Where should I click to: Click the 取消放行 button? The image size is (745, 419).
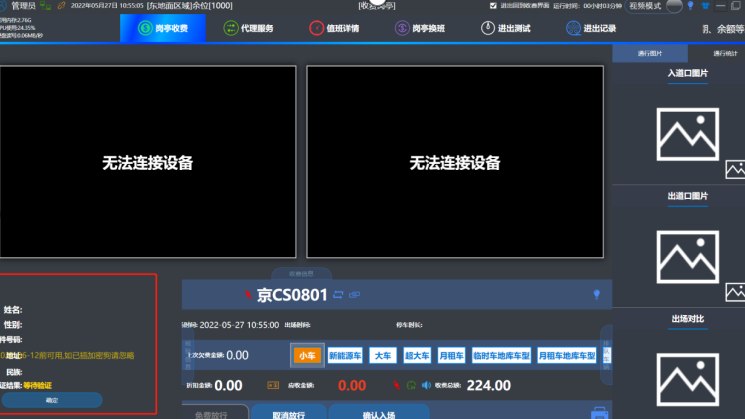[x=288, y=412]
